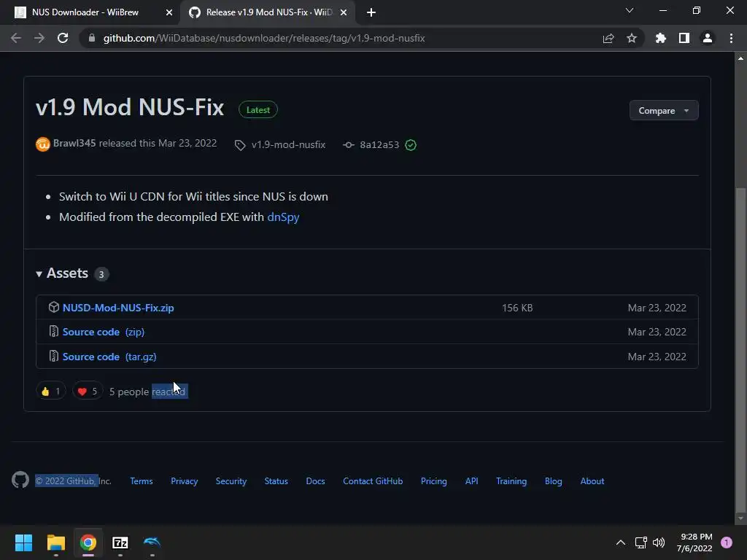Click the page vertical scrollbar thumb
The image size is (747, 560).
point(740,349)
